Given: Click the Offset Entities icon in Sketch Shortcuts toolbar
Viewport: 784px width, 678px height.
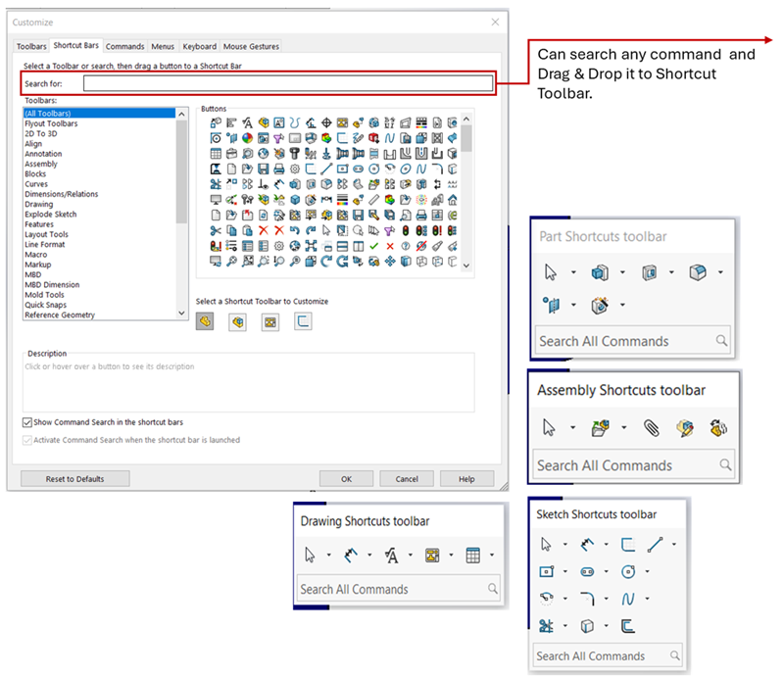Looking at the screenshot, I should [629, 625].
